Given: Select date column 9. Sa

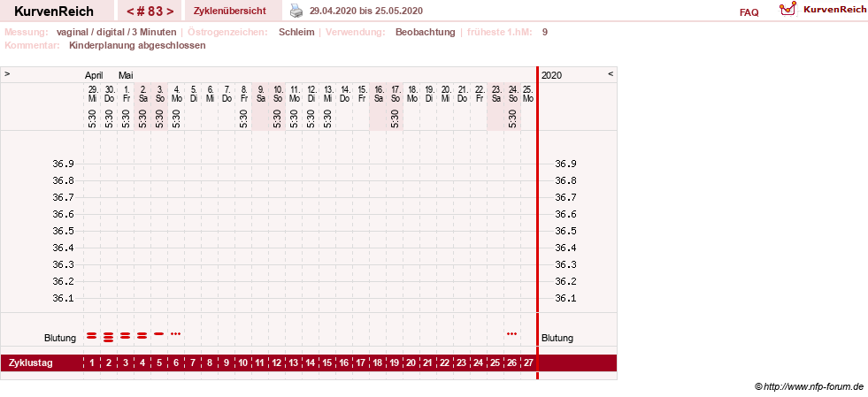Looking at the screenshot, I should click(x=260, y=94).
